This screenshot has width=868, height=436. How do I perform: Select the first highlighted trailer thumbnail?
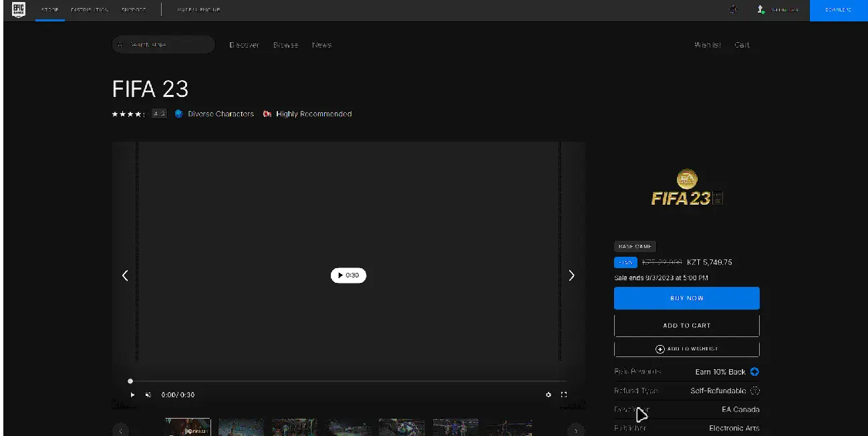coord(188,427)
